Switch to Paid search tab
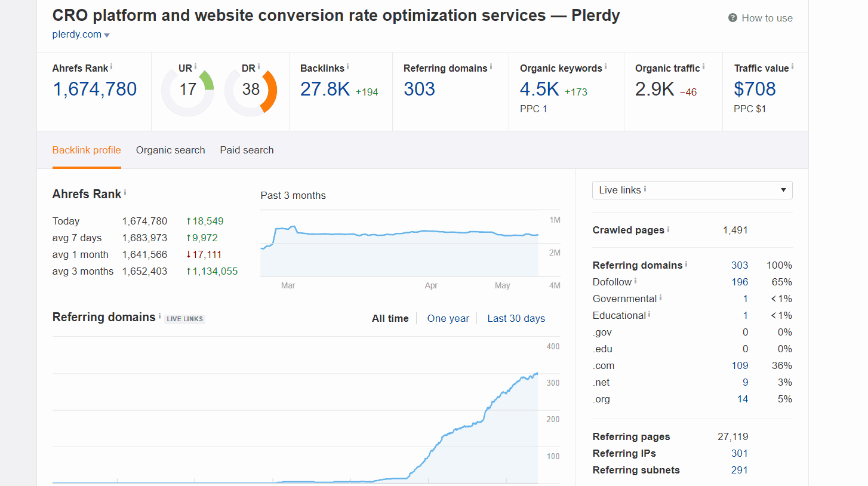This screenshot has height=486, width=868. click(x=247, y=150)
